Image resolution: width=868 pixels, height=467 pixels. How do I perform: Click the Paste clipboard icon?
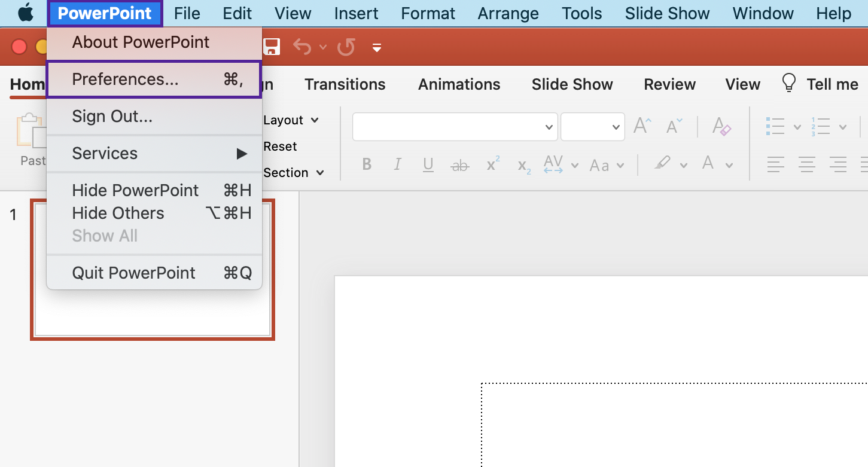(x=31, y=131)
